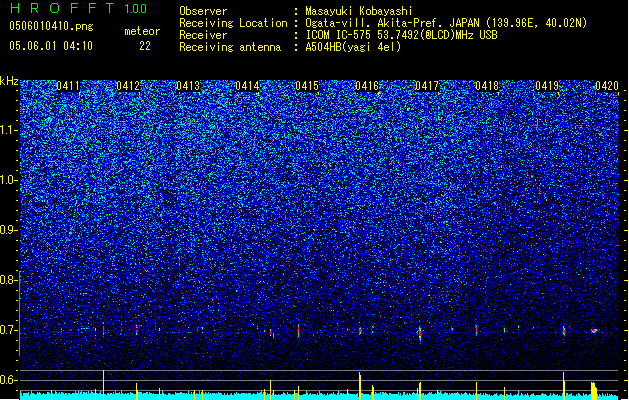Image resolution: width=629 pixels, height=400 pixels.
Task: Click the strong meteor echo at 0417
Action: coord(420,333)
